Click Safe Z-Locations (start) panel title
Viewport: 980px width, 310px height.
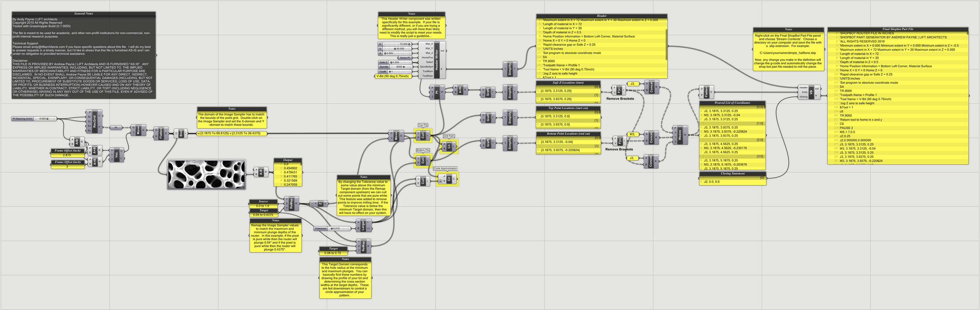(x=568, y=83)
